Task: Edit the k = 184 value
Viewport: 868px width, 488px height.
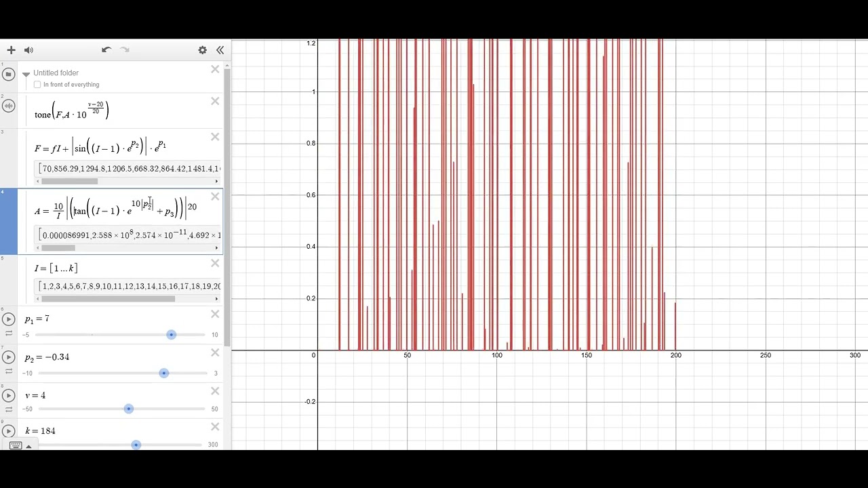Action: pos(41,431)
